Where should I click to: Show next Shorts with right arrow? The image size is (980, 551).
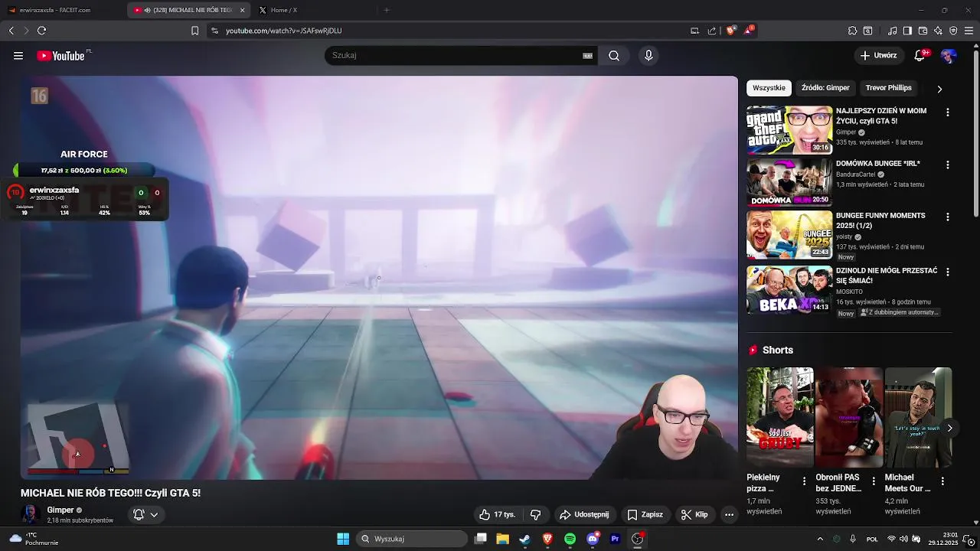(x=949, y=428)
